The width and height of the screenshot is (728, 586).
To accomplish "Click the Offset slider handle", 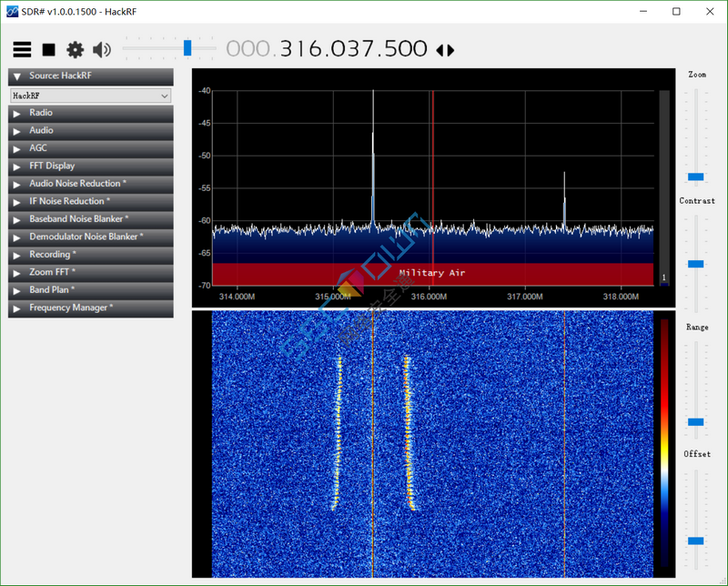I will coord(695,541).
